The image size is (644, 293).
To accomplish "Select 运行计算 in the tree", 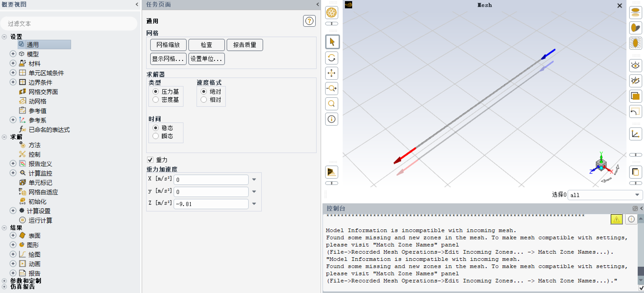I will (40, 220).
